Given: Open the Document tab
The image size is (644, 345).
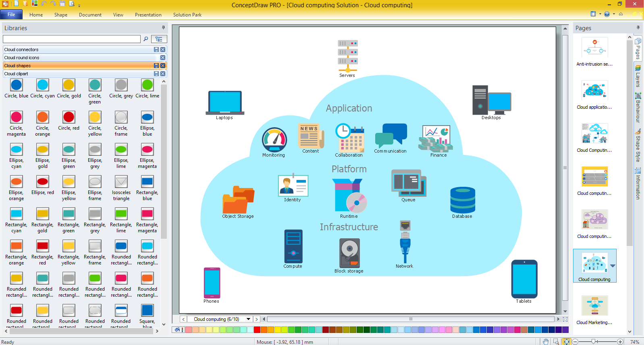Looking at the screenshot, I should pos(90,15).
